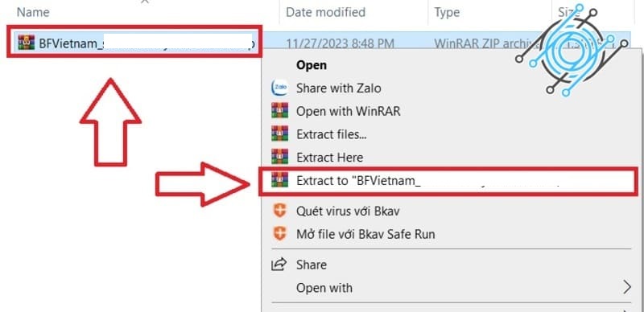Screen dimensions: 644x312
Task: Select Share with Zalo menu entry
Action: (x=339, y=88)
